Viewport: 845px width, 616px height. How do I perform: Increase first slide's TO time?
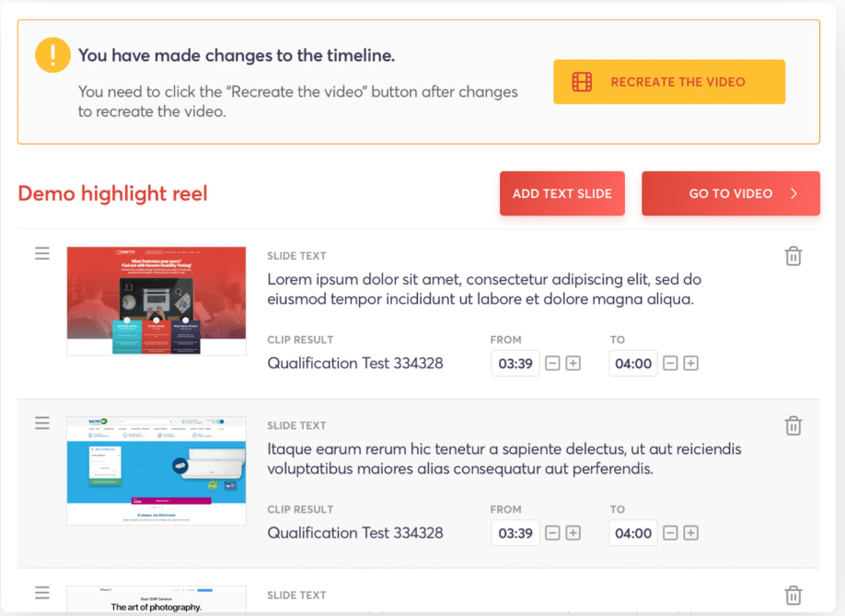pos(691,363)
